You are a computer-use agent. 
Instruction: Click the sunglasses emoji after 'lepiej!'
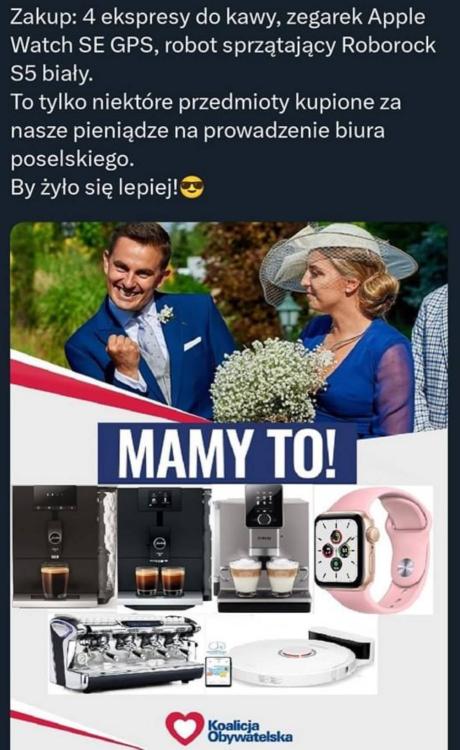point(192,188)
